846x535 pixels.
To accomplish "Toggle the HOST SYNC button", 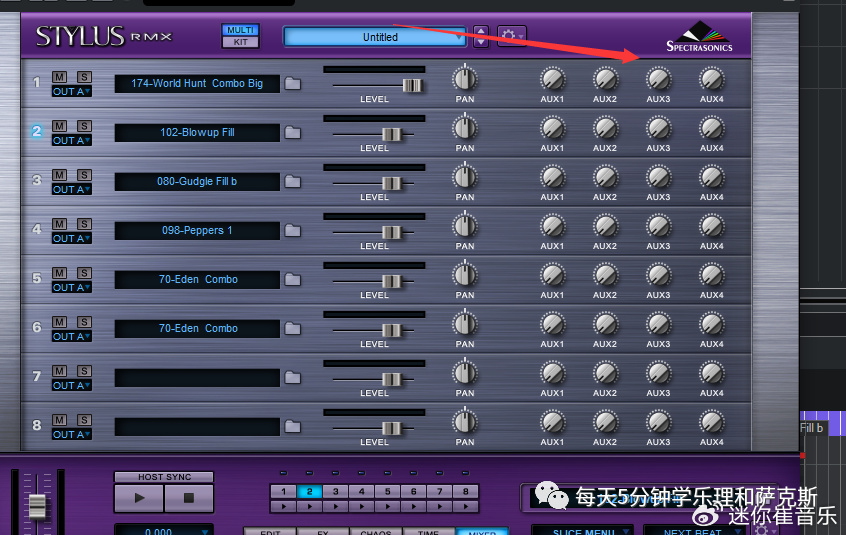I will (164, 477).
